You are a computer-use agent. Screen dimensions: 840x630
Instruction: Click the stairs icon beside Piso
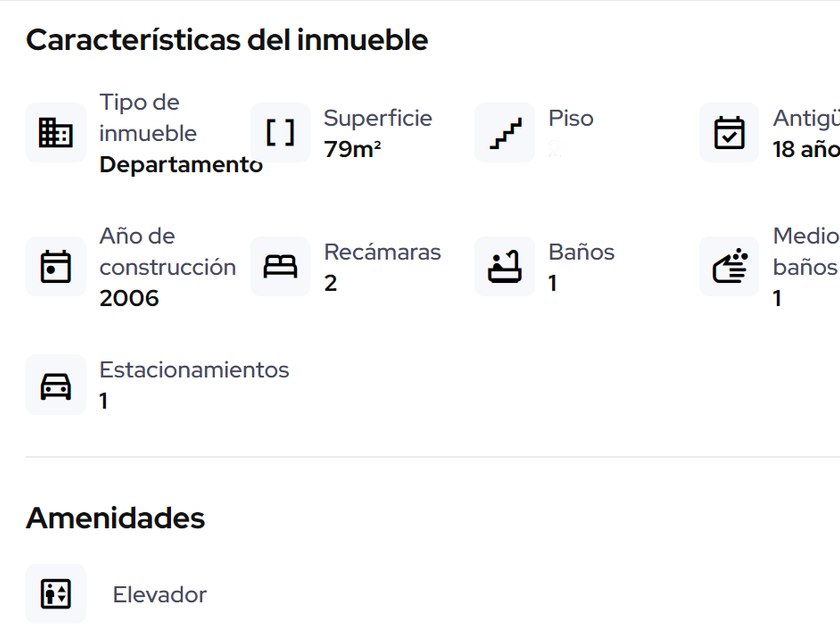(x=505, y=133)
